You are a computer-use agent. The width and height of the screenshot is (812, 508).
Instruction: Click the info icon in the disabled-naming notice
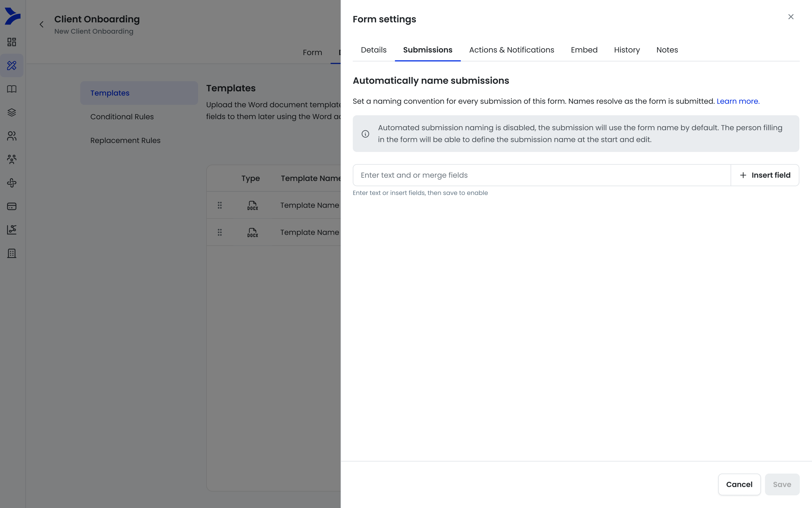click(365, 134)
